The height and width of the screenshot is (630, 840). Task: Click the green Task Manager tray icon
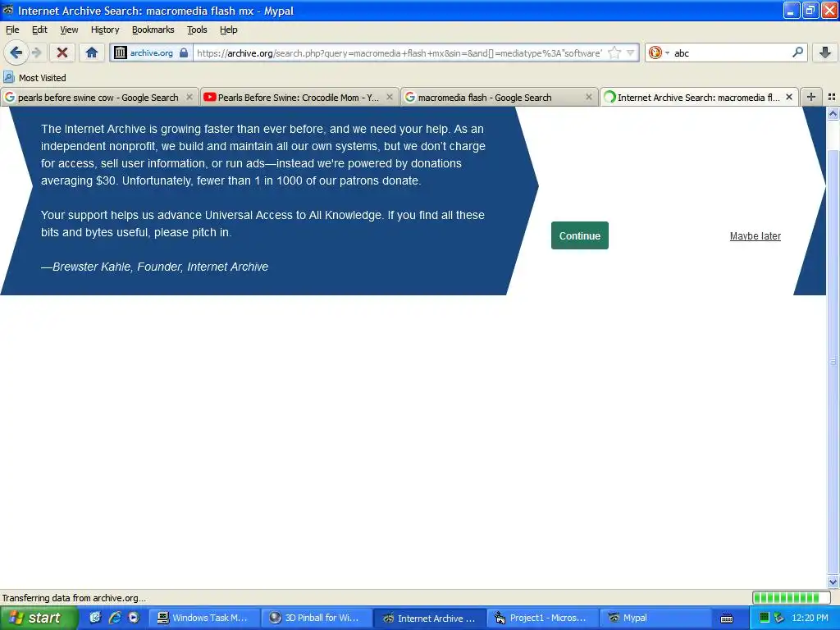764,618
